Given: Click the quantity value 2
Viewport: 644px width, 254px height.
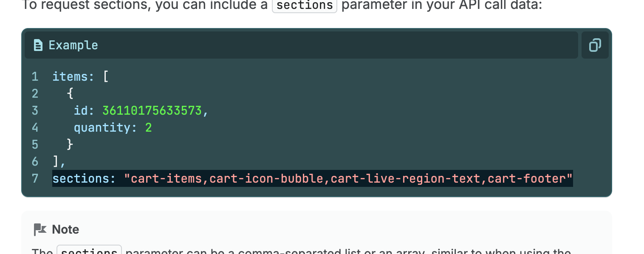Looking at the screenshot, I should pyautogui.click(x=149, y=128).
